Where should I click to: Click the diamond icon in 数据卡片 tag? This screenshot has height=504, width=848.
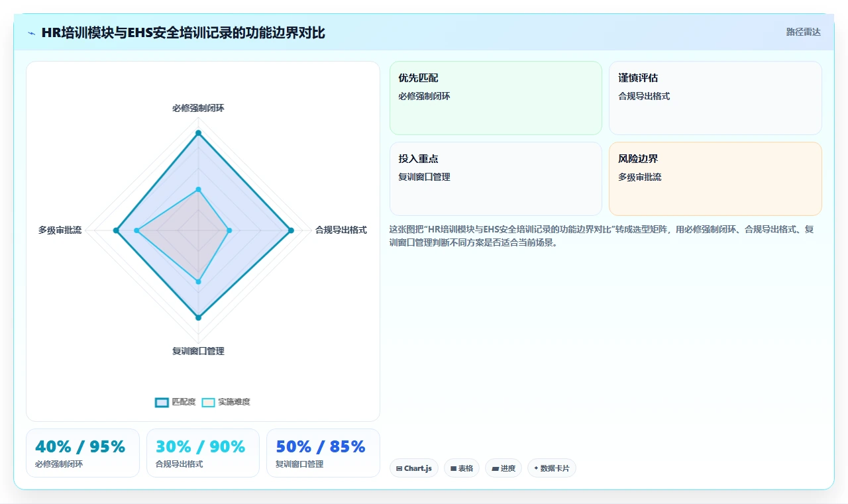[536, 468]
